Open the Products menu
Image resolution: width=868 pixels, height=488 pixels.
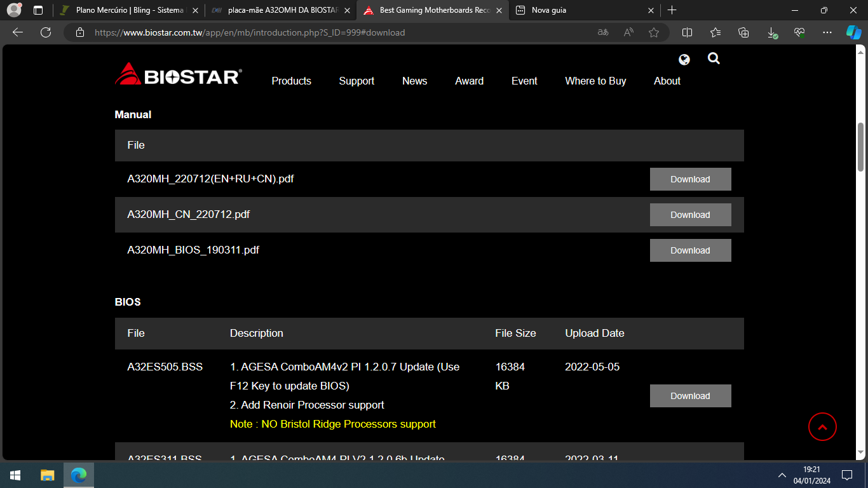292,81
